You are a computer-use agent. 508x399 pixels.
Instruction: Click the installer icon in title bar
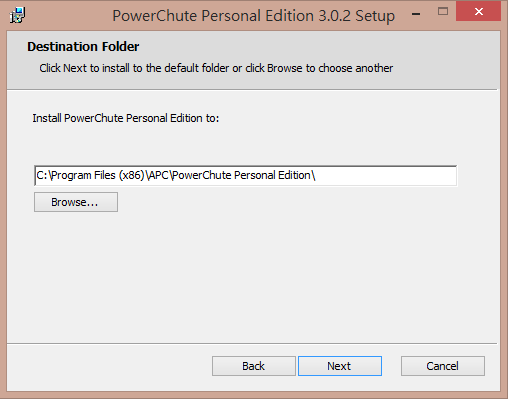click(x=17, y=15)
